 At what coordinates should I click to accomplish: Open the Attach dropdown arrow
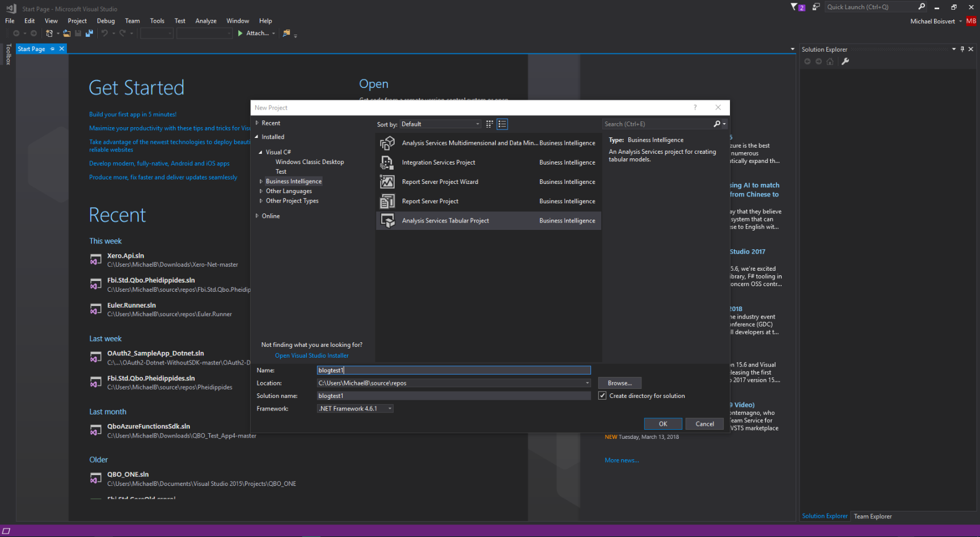point(273,33)
